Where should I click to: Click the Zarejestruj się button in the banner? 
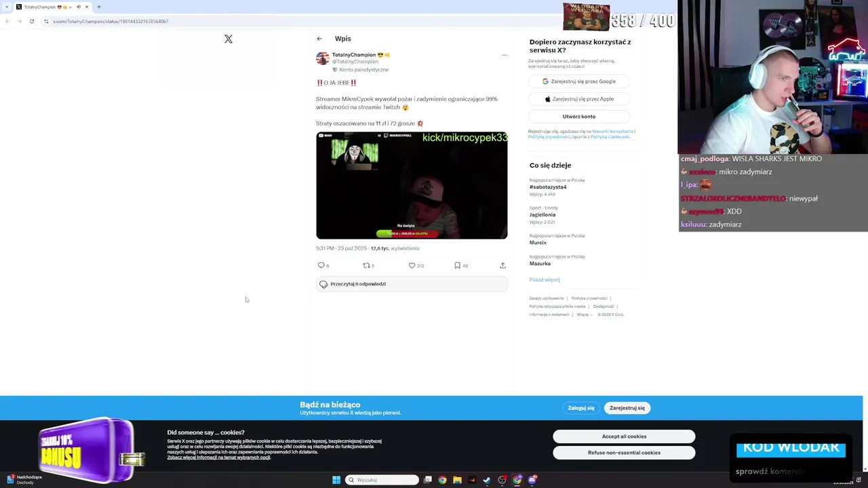click(627, 408)
